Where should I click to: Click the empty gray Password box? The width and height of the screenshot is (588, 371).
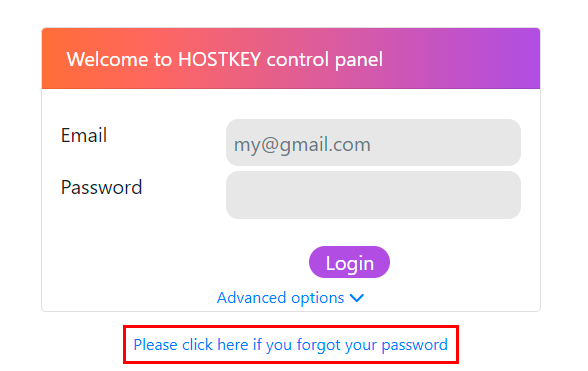pos(373,195)
